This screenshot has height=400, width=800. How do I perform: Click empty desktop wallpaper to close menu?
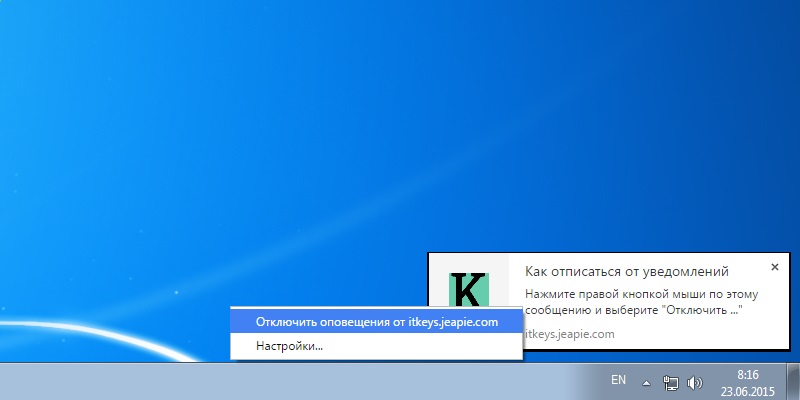(x=300, y=150)
